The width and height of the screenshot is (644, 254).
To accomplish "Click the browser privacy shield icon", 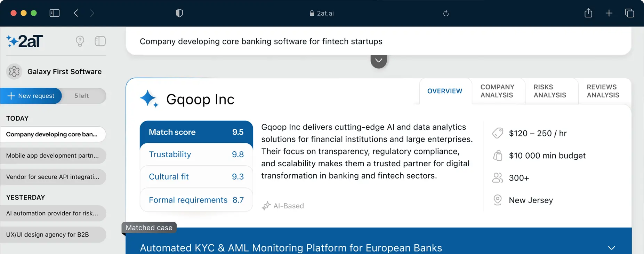I will click(179, 13).
